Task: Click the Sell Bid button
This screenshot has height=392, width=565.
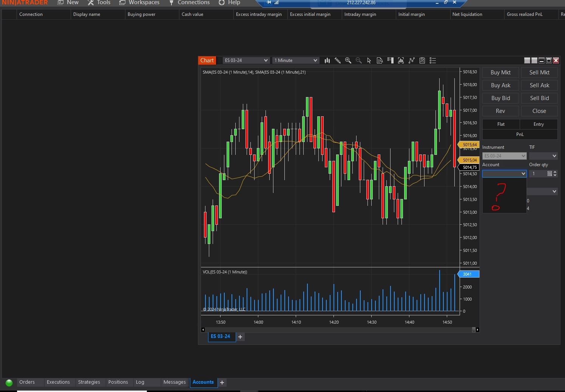Action: [539, 98]
